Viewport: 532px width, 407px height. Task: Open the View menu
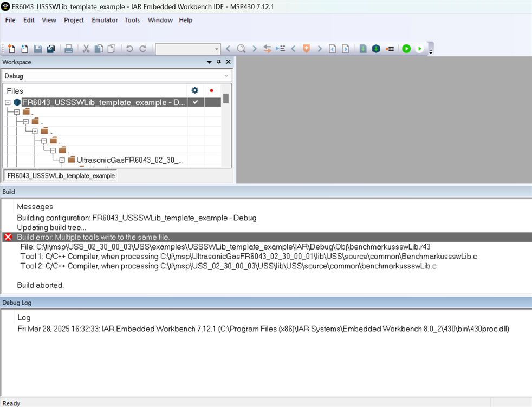[x=49, y=20]
